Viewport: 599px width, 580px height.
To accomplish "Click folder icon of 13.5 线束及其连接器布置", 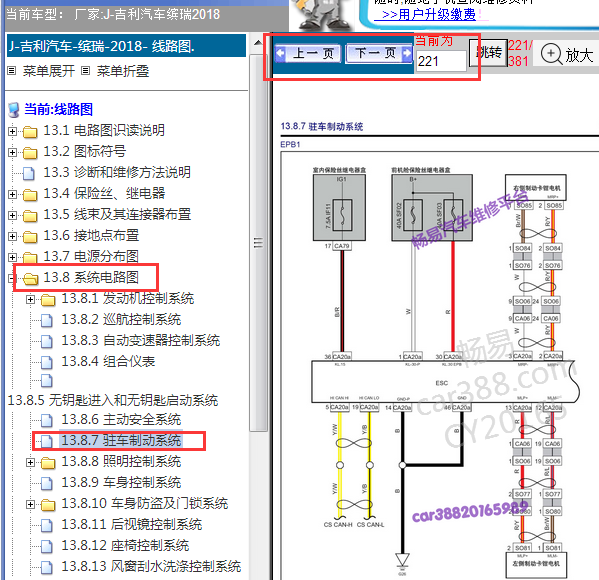I will [30, 215].
